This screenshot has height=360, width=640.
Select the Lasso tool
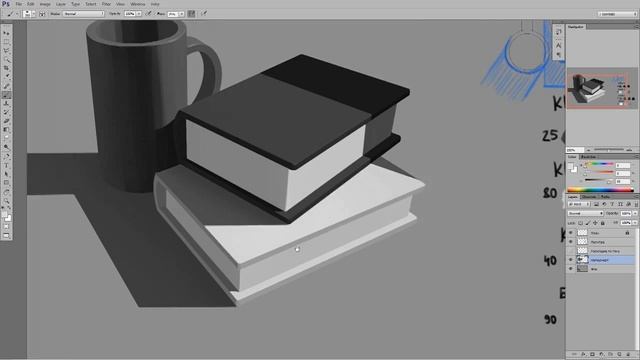coord(6,51)
